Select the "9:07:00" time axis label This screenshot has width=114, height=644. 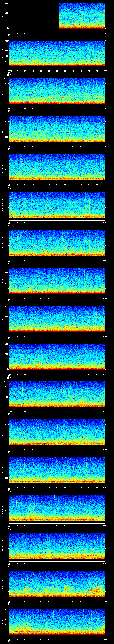[x=9, y=147]
